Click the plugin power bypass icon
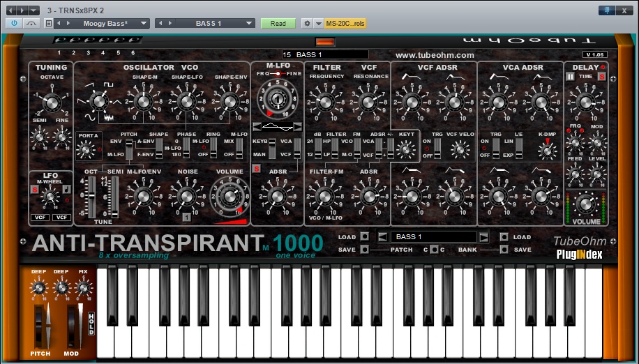This screenshot has width=639, height=364. 14,23
